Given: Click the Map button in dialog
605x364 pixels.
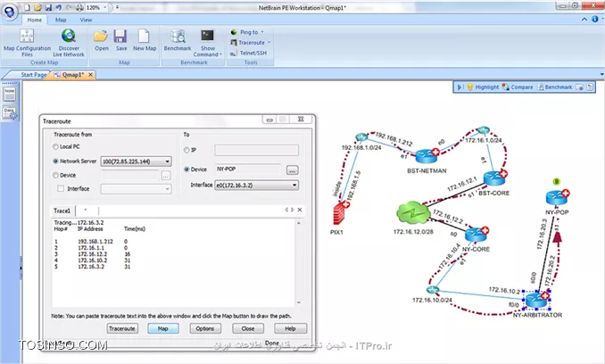Looking at the screenshot, I should pyautogui.click(x=162, y=328).
